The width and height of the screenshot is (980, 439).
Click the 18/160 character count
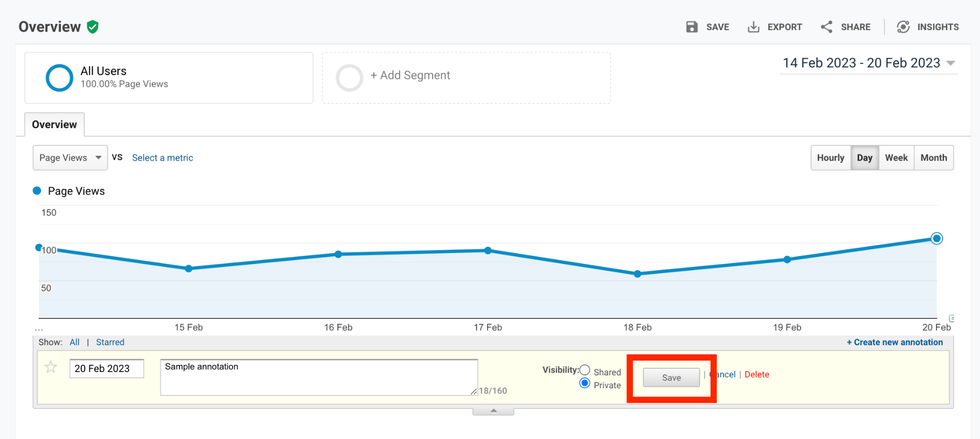[x=493, y=391]
